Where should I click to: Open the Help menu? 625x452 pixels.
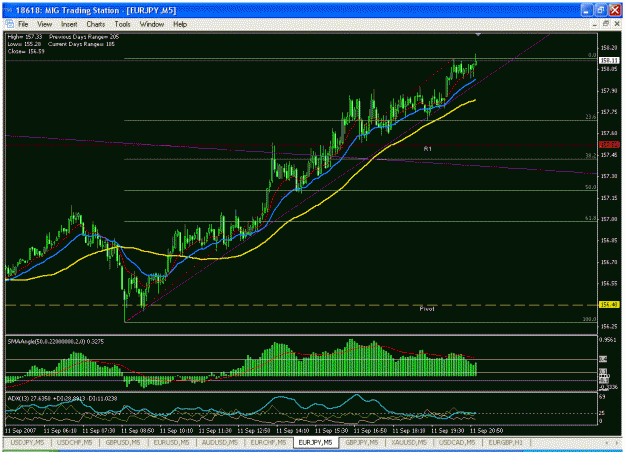pos(180,24)
